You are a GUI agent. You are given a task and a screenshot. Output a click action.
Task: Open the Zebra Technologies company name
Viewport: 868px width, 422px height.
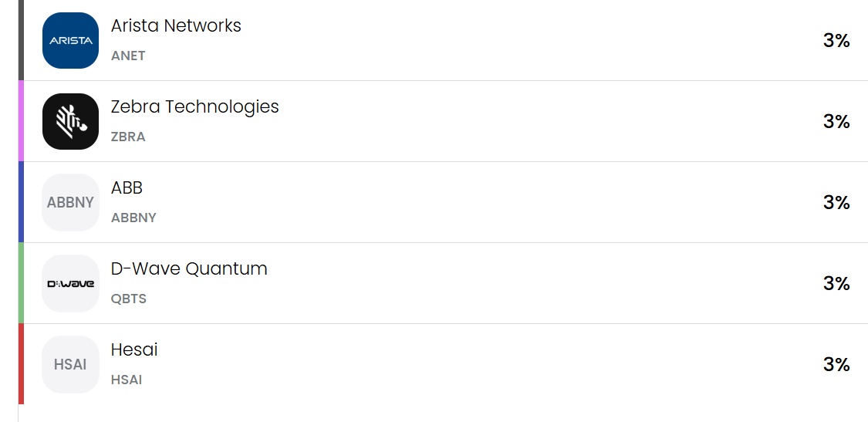(195, 106)
